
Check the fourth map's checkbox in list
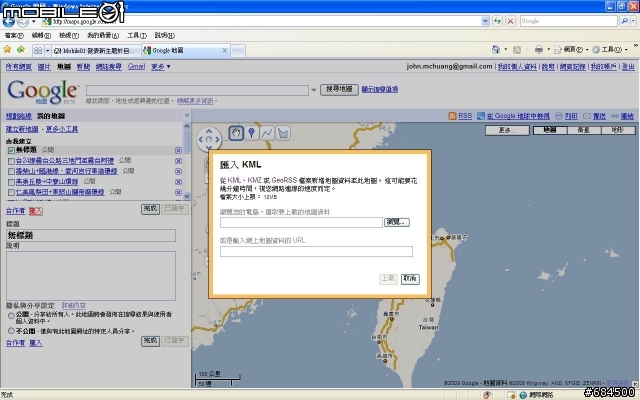(x=11, y=182)
